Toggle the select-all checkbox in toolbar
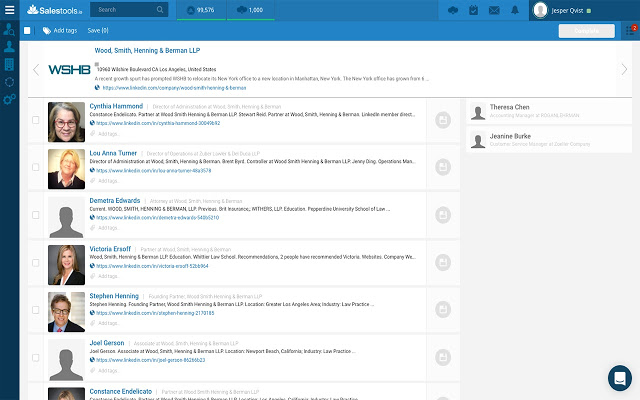640x400 pixels. 27,30
